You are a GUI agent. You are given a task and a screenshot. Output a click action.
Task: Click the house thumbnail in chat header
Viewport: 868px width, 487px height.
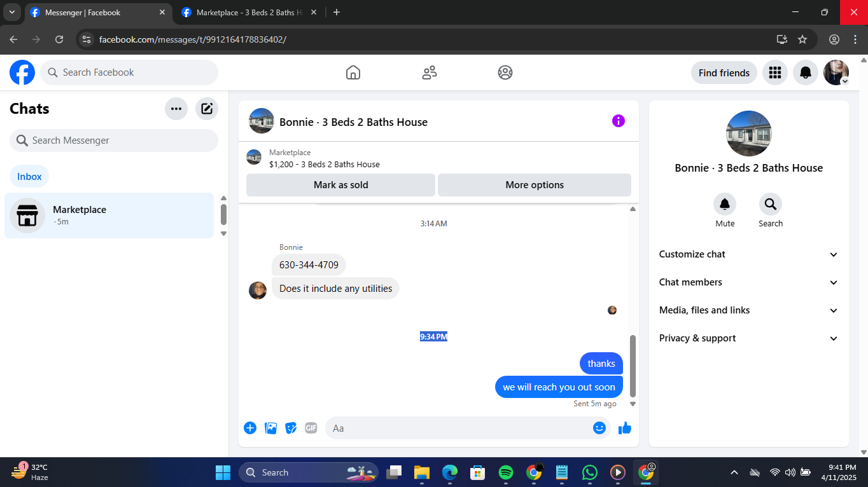[x=262, y=121]
